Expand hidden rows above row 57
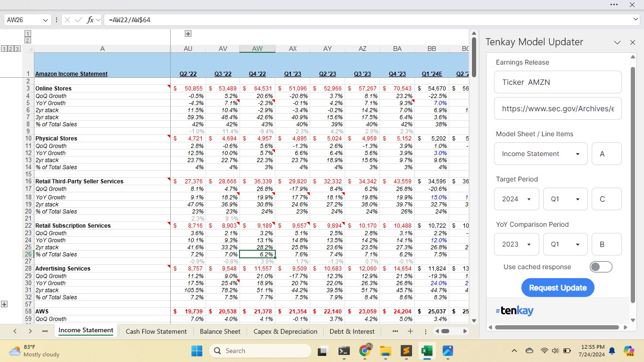644x362 pixels. [x=4, y=304]
